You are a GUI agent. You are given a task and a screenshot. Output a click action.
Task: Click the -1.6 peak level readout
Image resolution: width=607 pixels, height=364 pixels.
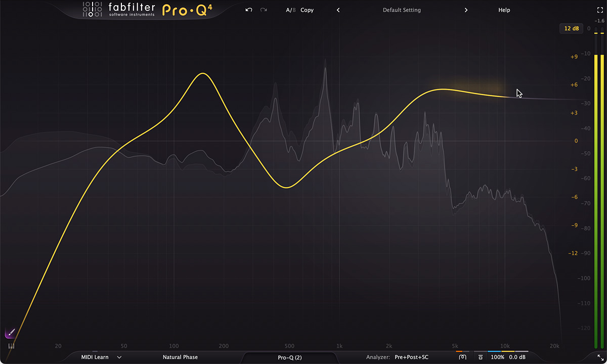coord(600,21)
